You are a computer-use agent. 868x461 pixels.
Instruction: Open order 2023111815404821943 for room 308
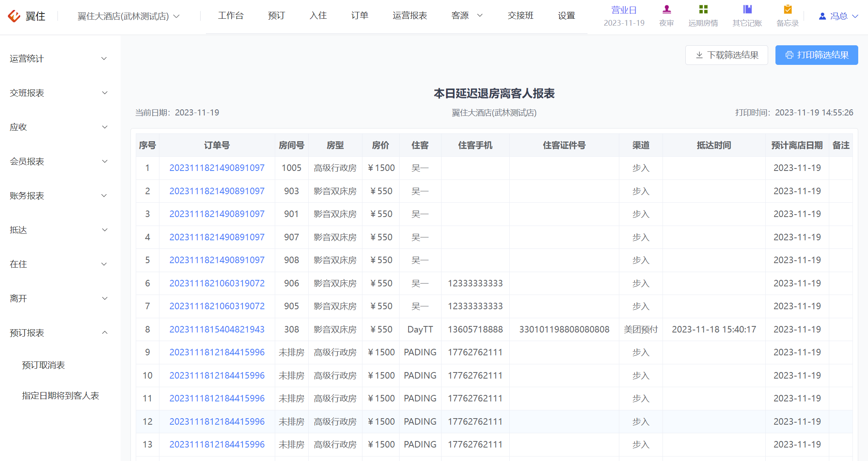pos(217,329)
